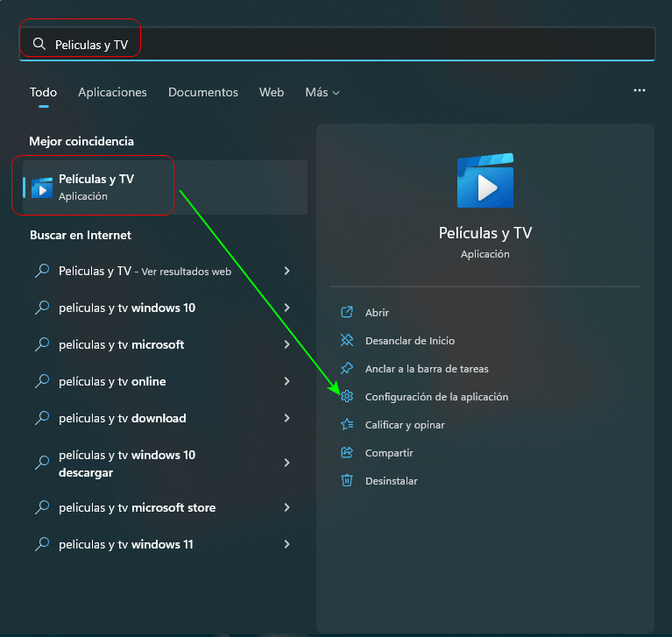This screenshot has width=672, height=637.
Task: Click the search field containing 'Peliculas y TV'
Action: pyautogui.click(x=337, y=44)
